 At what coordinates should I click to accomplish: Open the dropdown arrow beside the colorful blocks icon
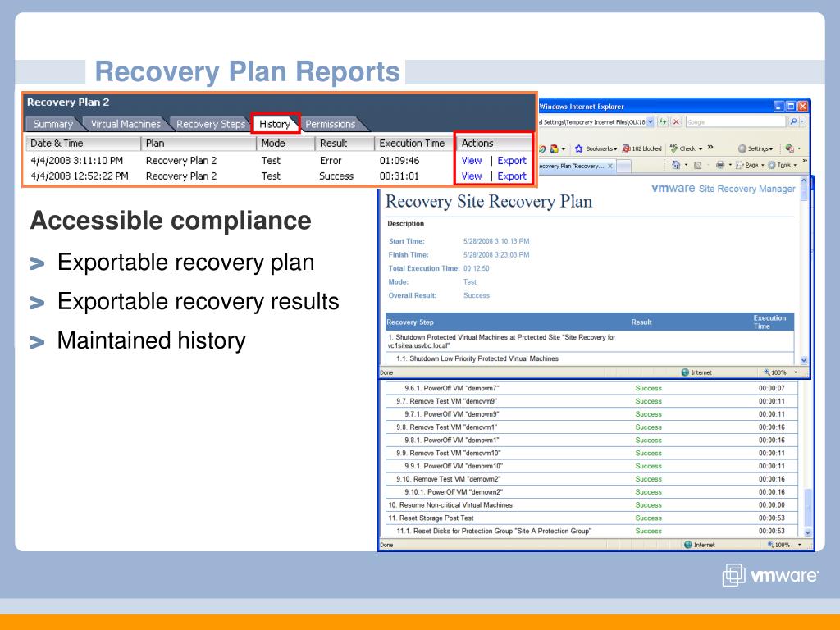tap(564, 149)
